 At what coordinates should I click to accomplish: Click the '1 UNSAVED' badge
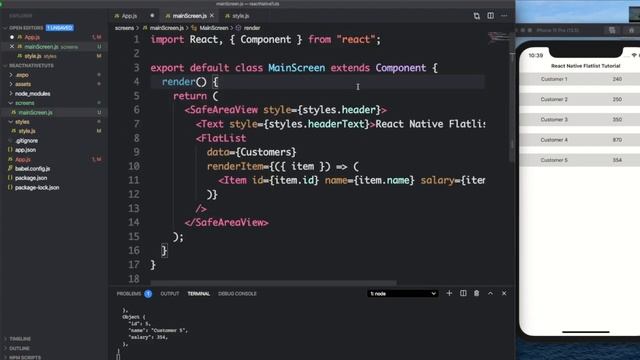(x=60, y=28)
